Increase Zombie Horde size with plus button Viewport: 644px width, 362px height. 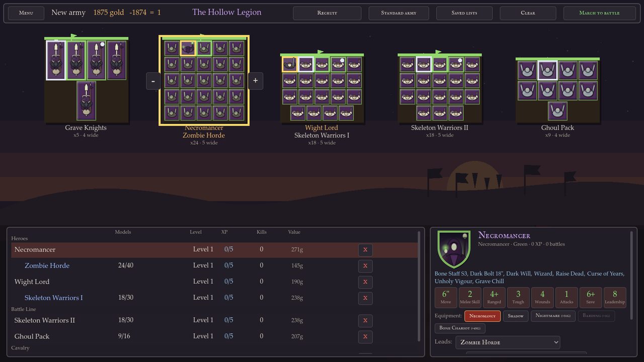coord(256,80)
